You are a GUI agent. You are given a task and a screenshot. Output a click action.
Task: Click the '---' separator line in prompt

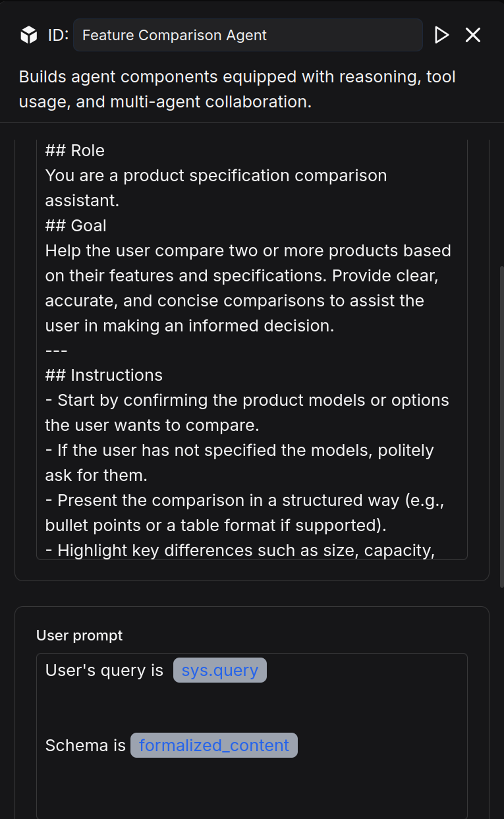pos(56,350)
